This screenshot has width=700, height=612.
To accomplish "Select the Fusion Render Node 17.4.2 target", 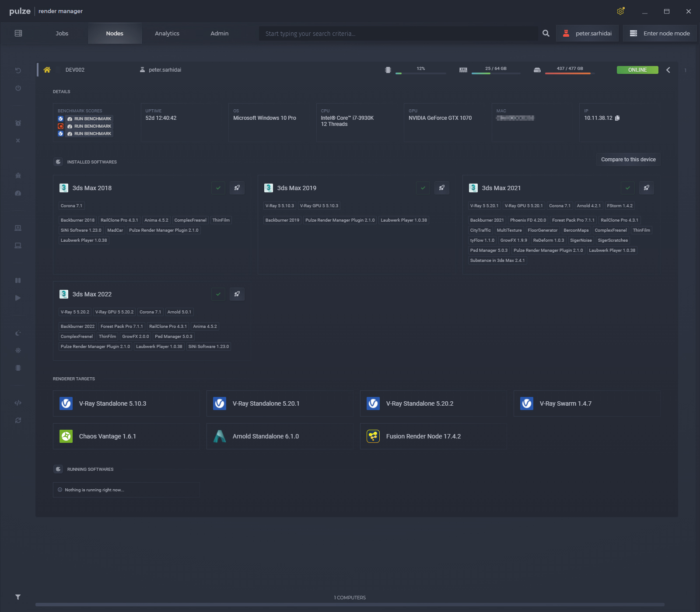I will (434, 436).
